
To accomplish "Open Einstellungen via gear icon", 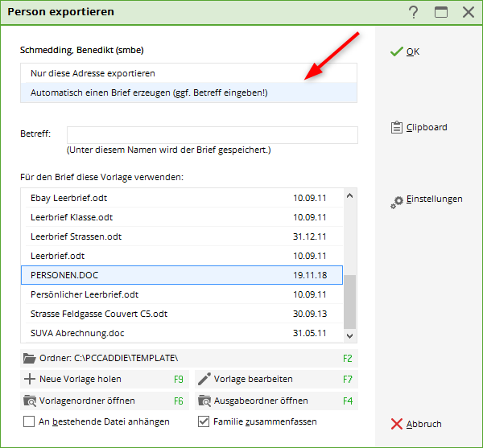I will coord(396,202).
